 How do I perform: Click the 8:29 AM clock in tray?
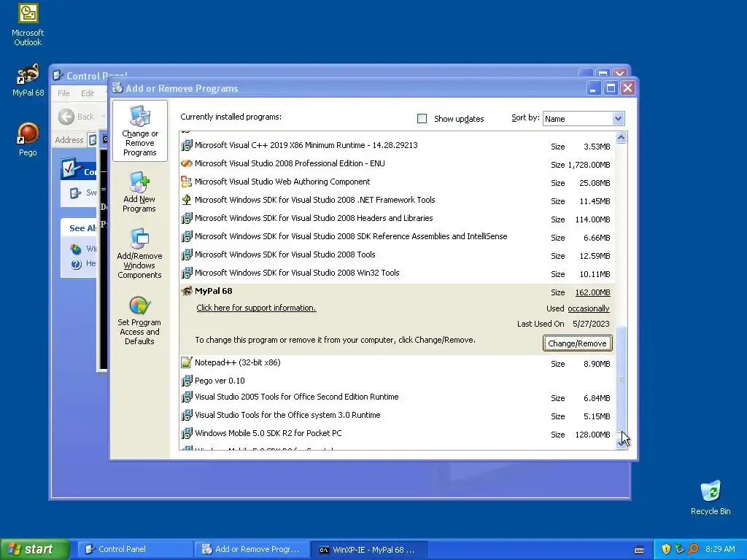[720, 549]
